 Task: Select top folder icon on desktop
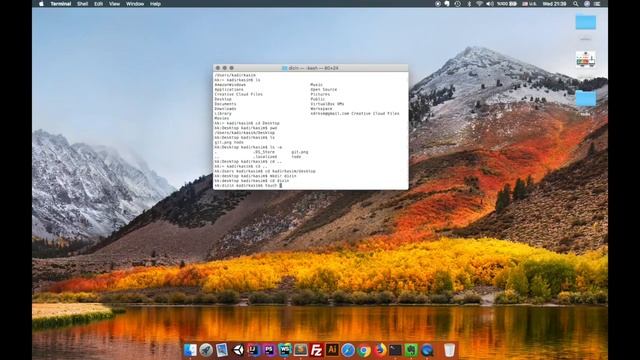(x=586, y=22)
